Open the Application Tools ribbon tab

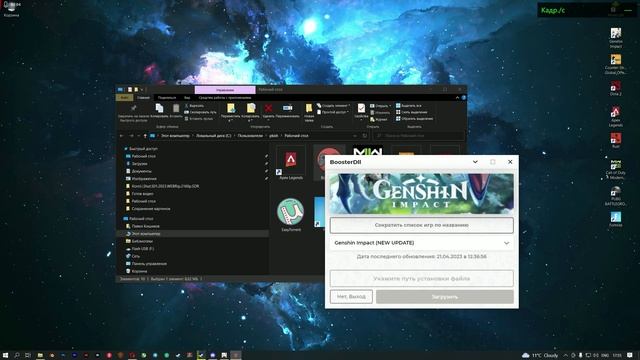[x=224, y=98]
